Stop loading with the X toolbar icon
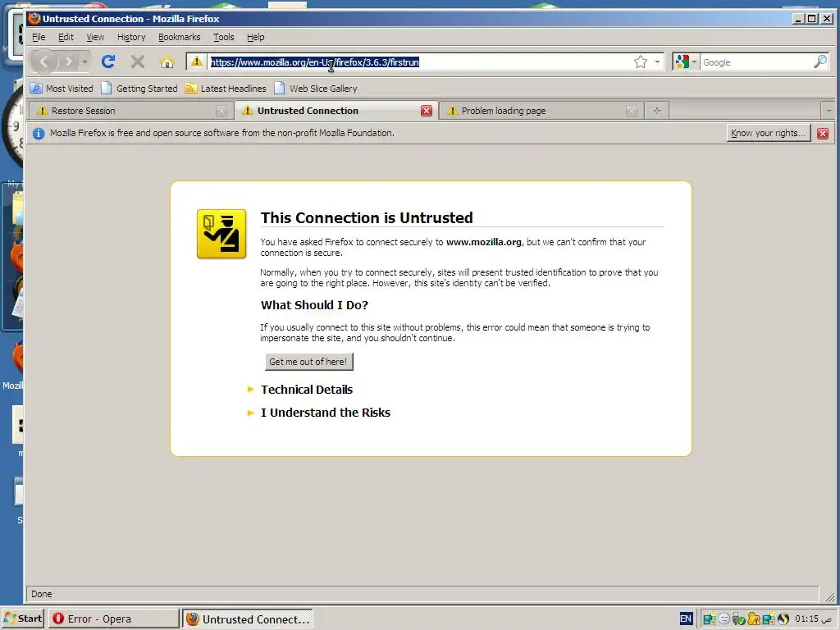 (138, 62)
